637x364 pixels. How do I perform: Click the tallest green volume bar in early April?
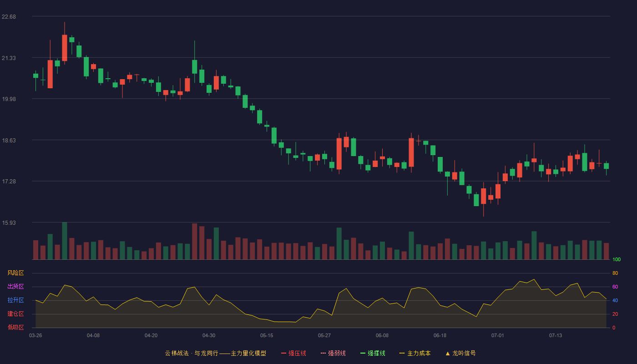point(65,241)
